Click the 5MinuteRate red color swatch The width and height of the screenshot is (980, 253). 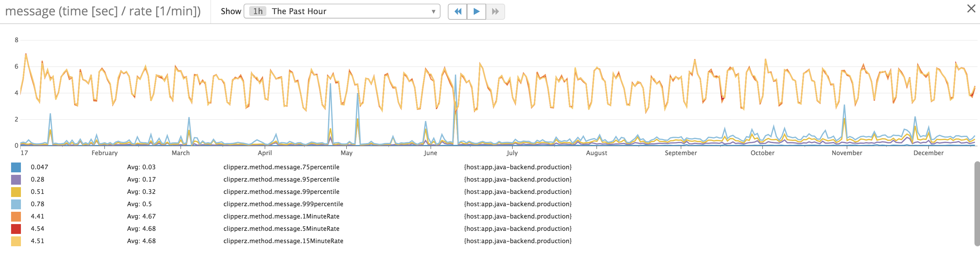click(16, 229)
